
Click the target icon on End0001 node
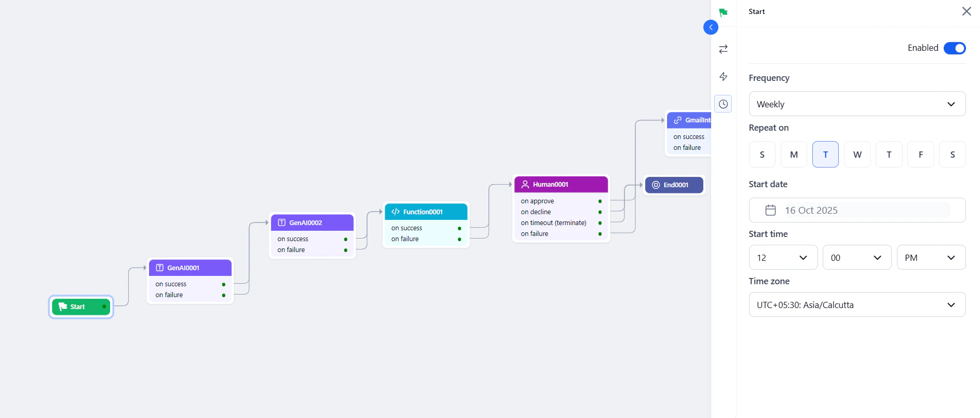point(656,185)
